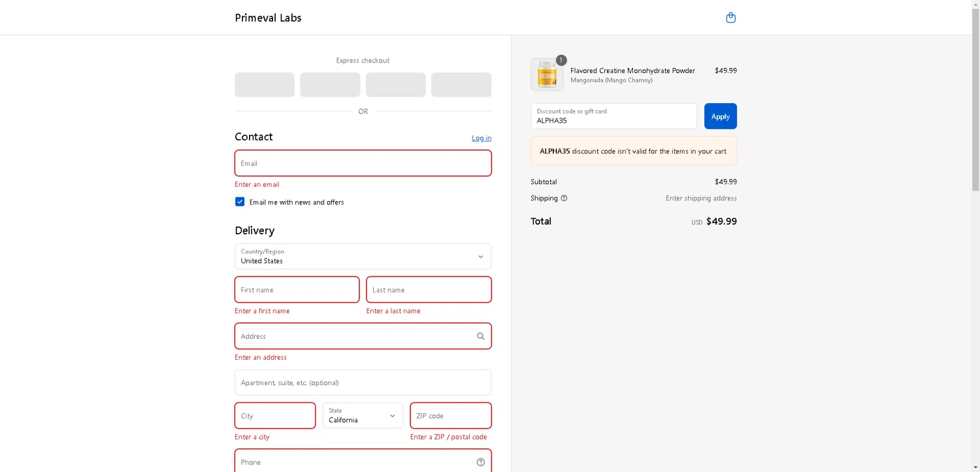Image resolution: width=980 pixels, height=472 pixels.
Task: Click the ALPHA35 discount invalid message
Action: click(x=634, y=151)
